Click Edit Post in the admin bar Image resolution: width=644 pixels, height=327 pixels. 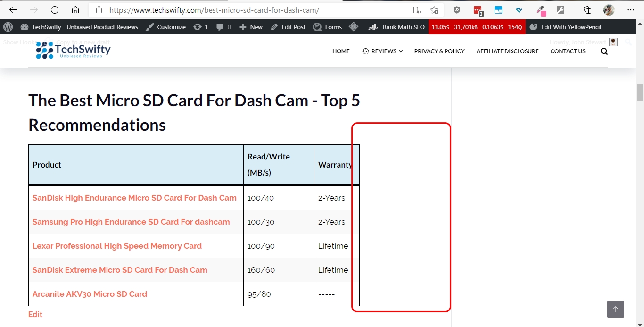pyautogui.click(x=288, y=27)
